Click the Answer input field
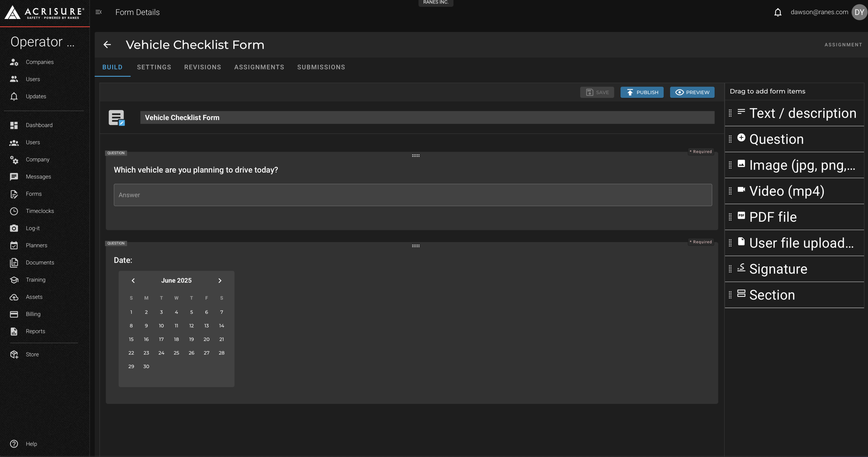The width and height of the screenshot is (868, 457). point(413,195)
